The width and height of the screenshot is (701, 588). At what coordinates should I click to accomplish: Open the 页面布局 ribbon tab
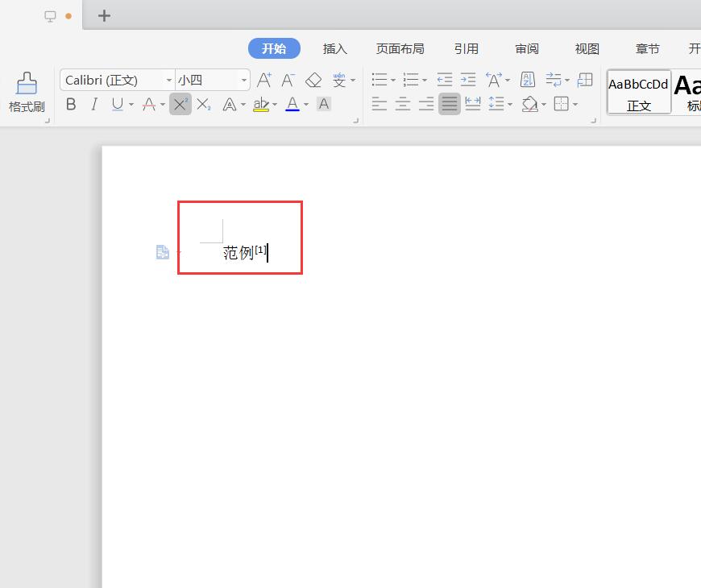pos(400,48)
